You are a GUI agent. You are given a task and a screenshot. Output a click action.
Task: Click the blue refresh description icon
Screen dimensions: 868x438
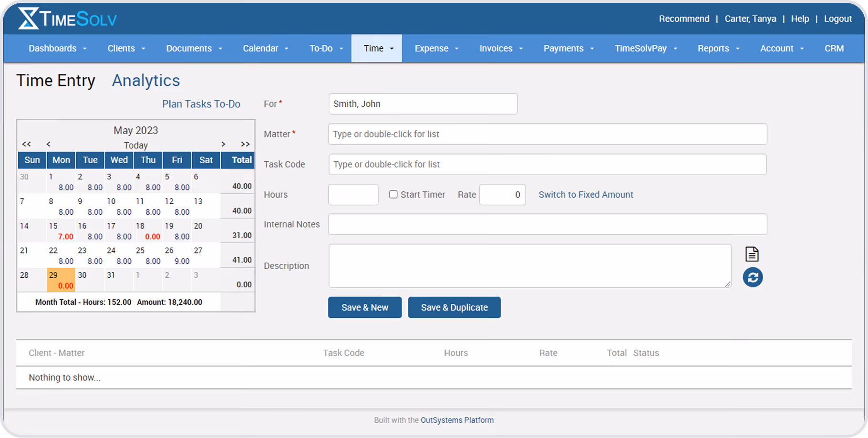point(753,277)
